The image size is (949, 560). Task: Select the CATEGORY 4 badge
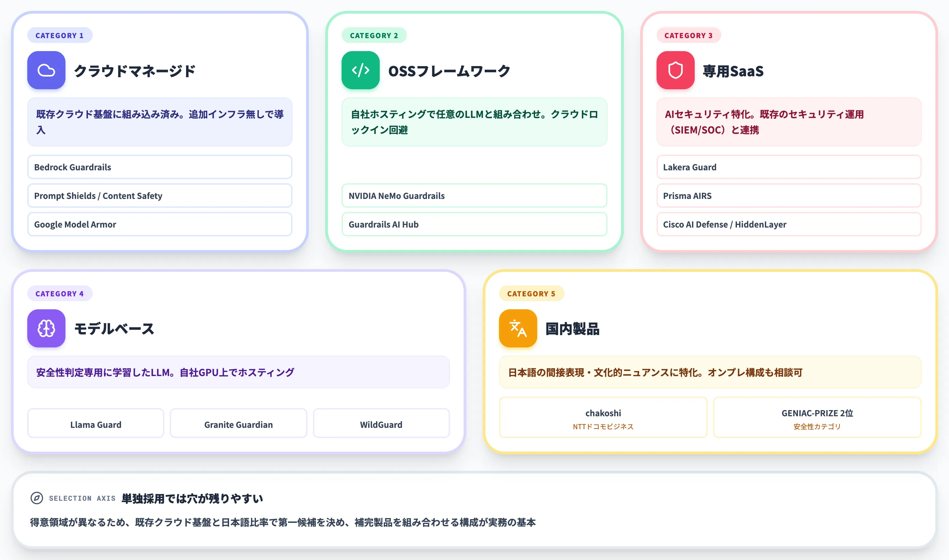click(x=60, y=294)
